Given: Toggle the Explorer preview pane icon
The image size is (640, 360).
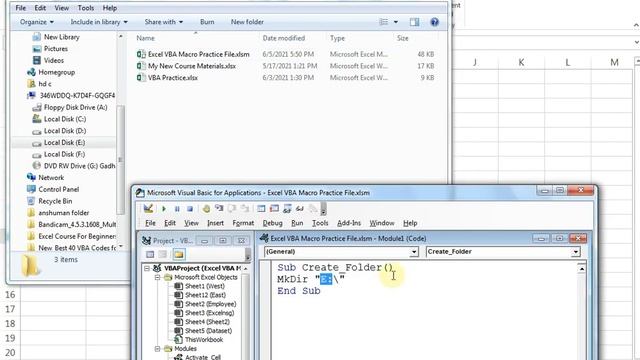Looking at the screenshot, I should point(415,22).
